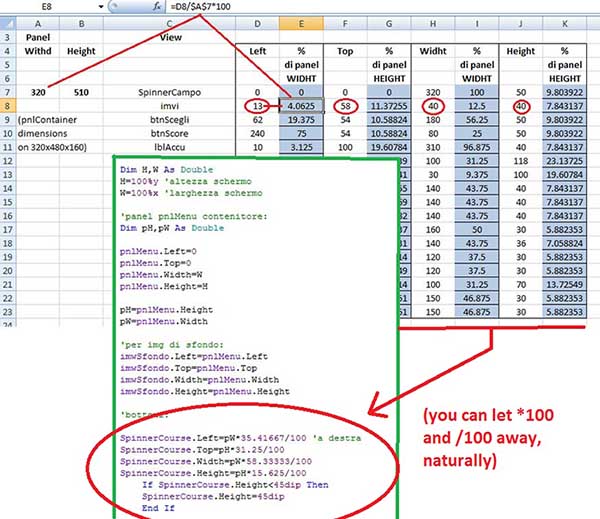Select row 3 header
600x519 pixels.
[8, 38]
